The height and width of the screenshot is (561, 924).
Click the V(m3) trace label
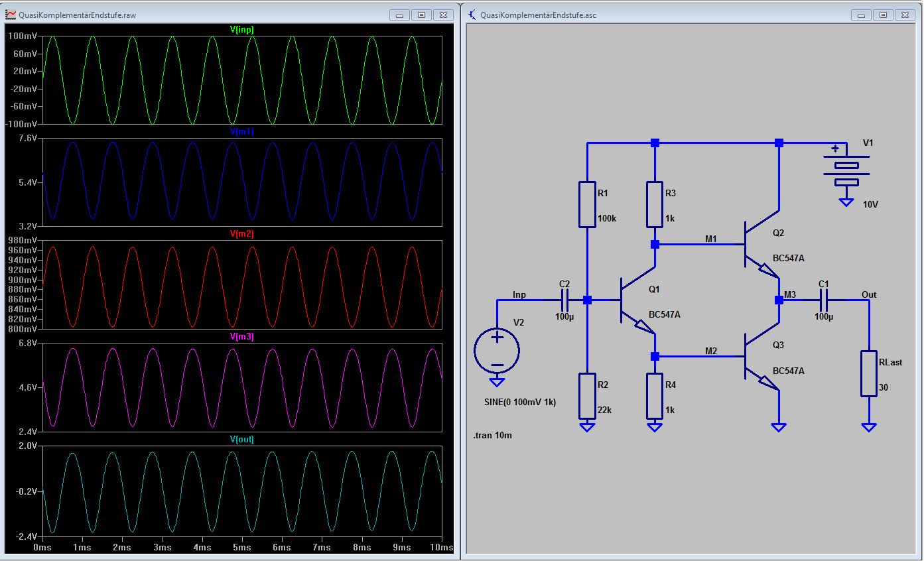tap(241, 337)
